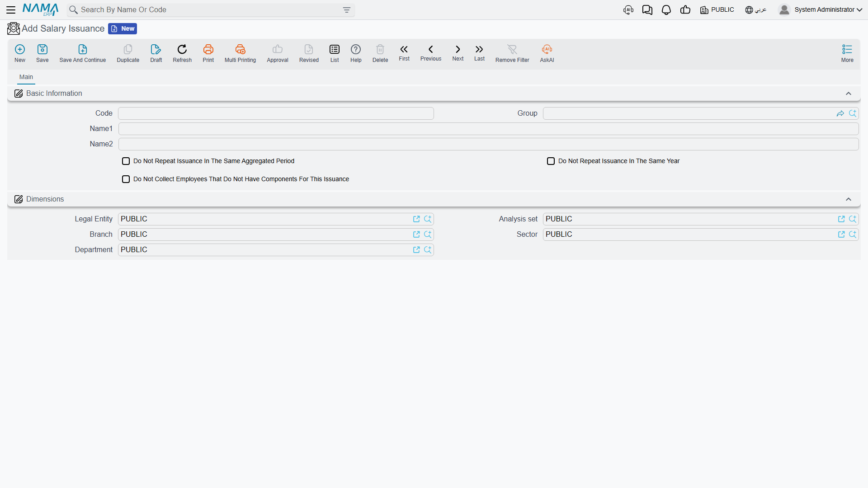Choose Save And Continue
The image size is (868, 488).
click(x=83, y=53)
